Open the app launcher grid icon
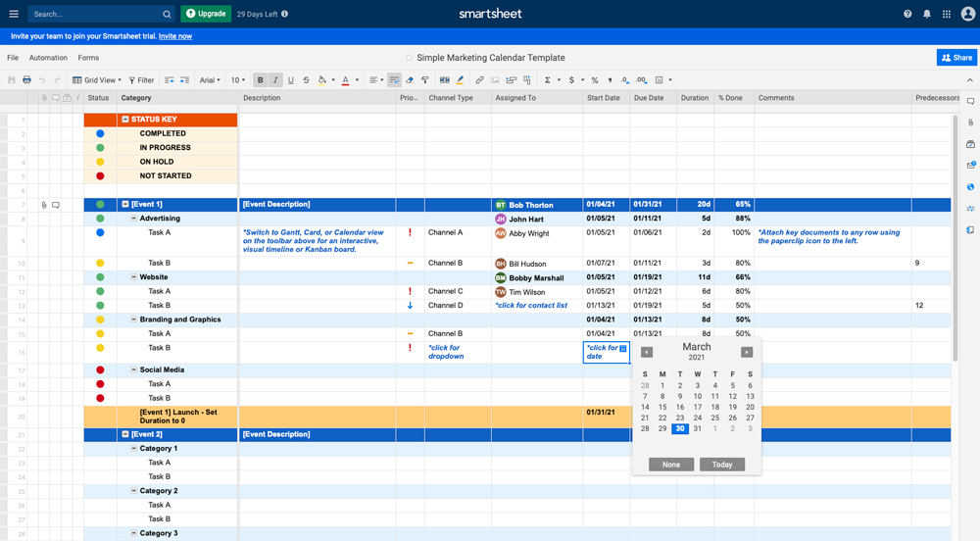Image resolution: width=980 pixels, height=541 pixels. click(x=947, y=14)
